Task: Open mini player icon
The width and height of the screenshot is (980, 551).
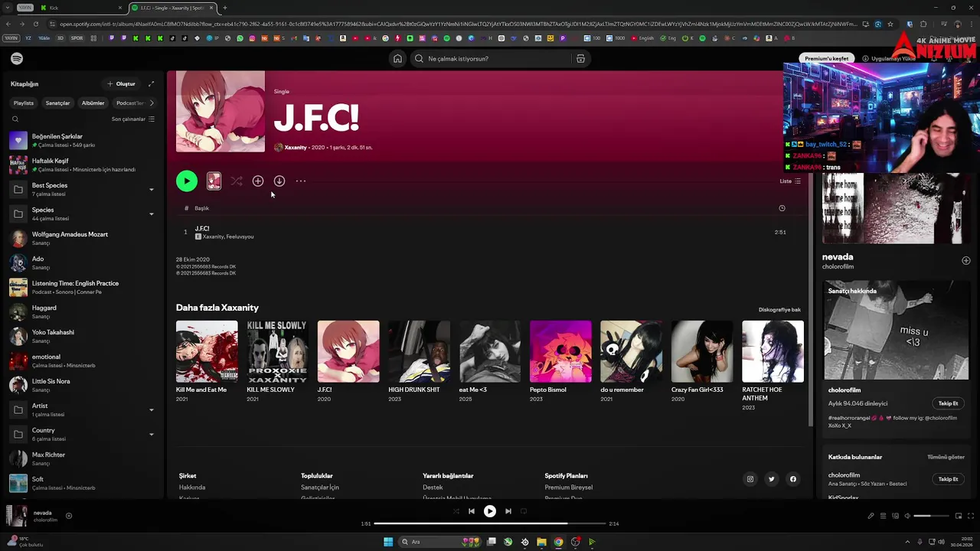Action: tap(959, 516)
